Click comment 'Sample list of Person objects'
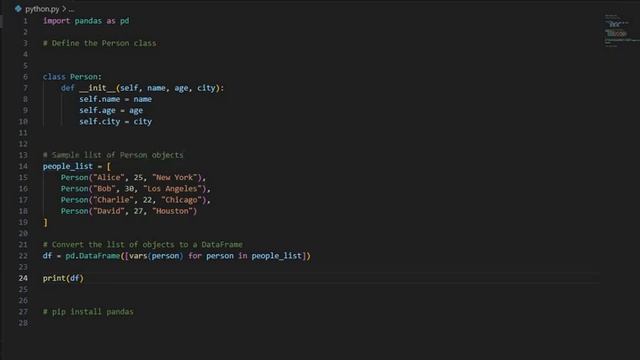This screenshot has width=640, height=360. pyautogui.click(x=113, y=155)
